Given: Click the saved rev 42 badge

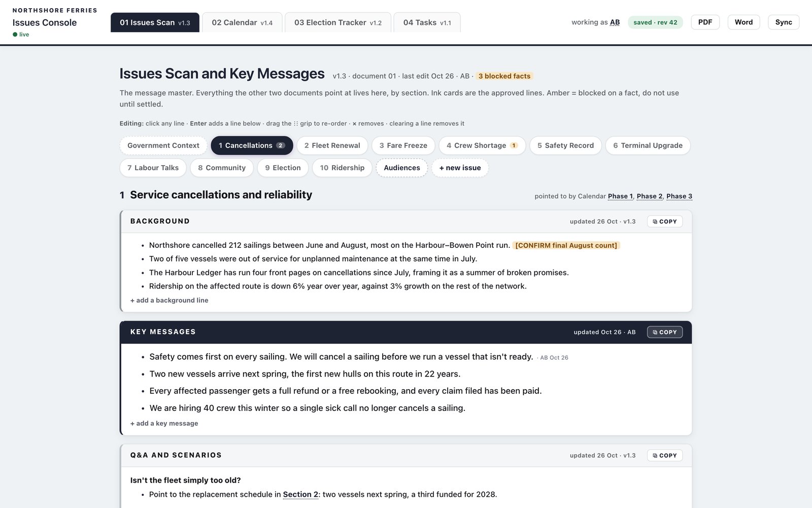Looking at the screenshot, I should [x=655, y=22].
